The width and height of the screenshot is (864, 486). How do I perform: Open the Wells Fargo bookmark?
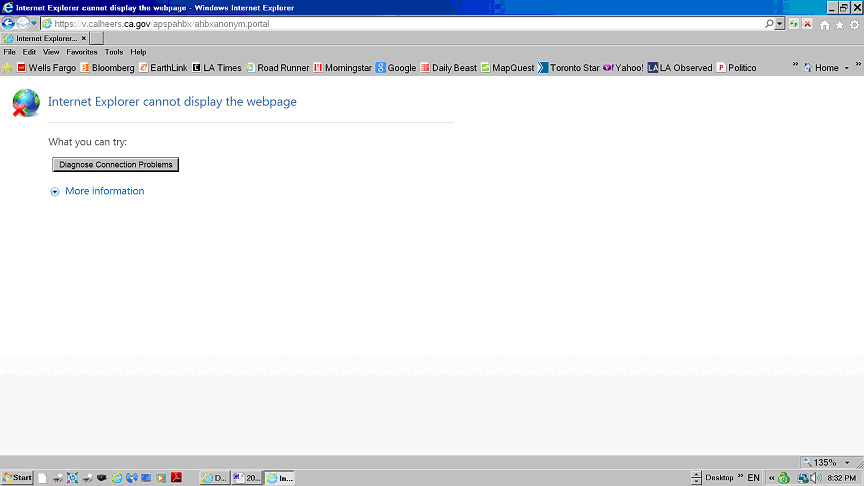click(46, 68)
